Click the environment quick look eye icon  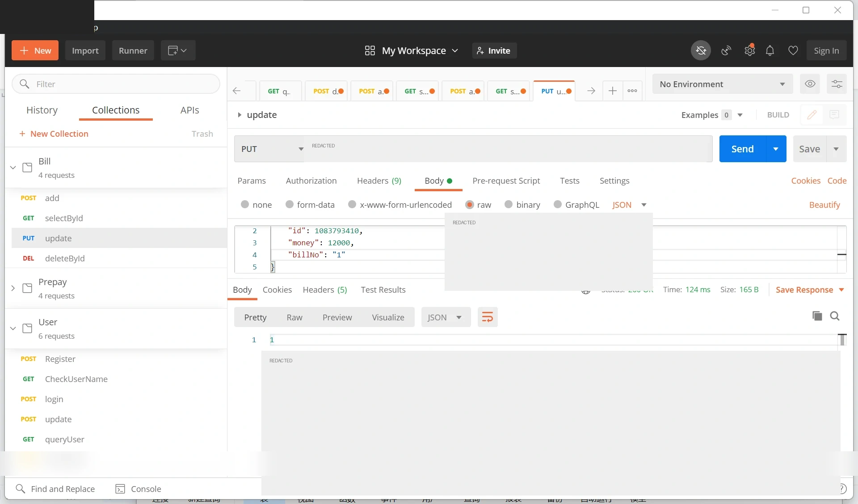point(810,84)
